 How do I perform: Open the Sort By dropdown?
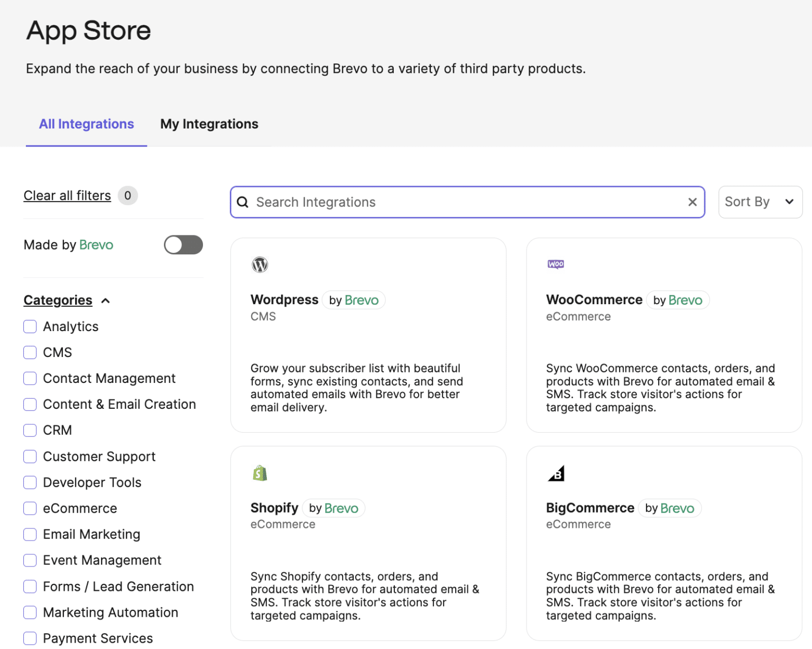pyautogui.click(x=760, y=202)
